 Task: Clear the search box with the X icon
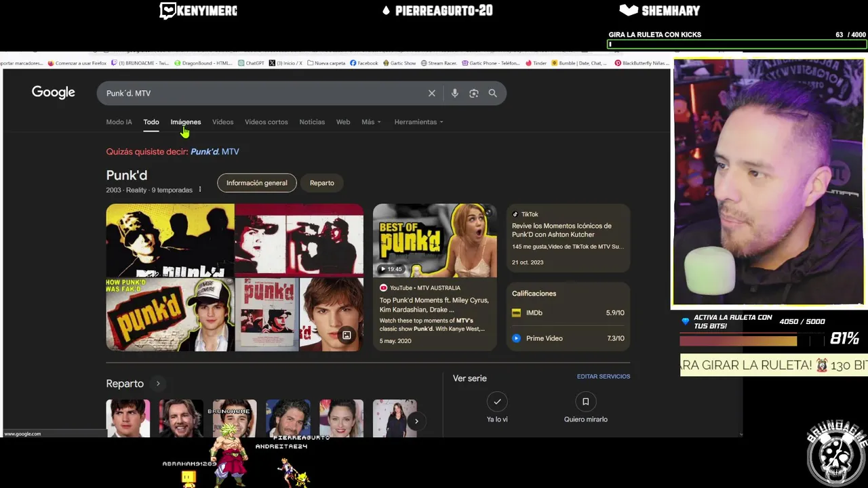click(431, 94)
